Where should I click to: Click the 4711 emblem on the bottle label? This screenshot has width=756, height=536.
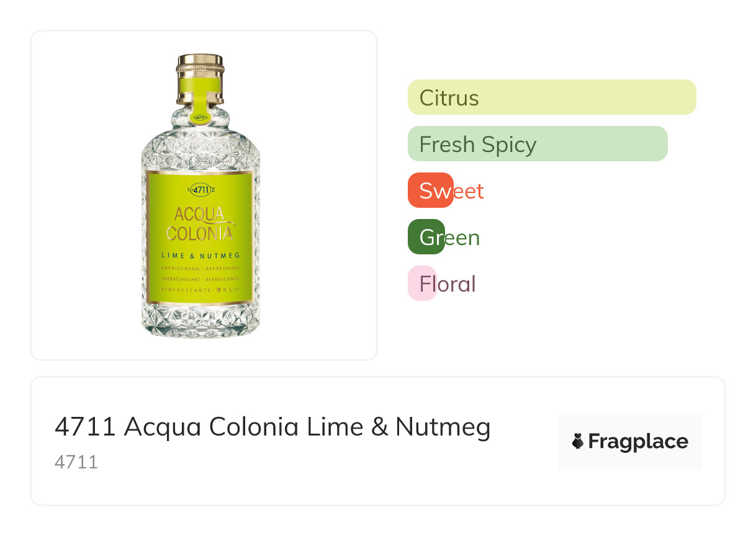(200, 190)
